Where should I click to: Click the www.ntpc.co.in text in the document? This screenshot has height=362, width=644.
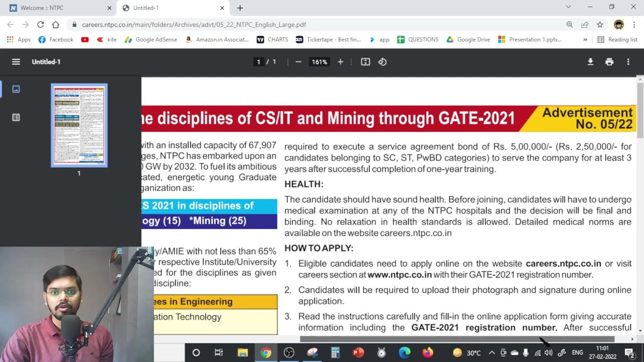click(399, 275)
